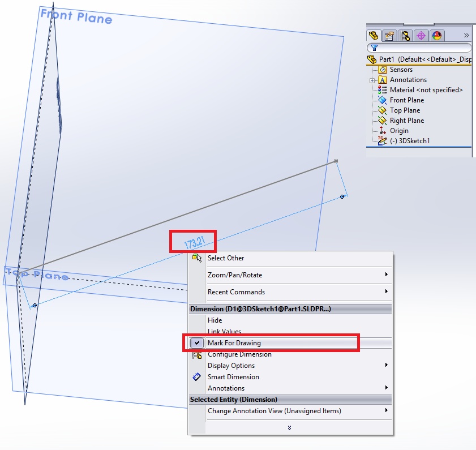This screenshot has height=450, width=476.
Task: Click the left dimension witness handle
Action: click(35, 305)
